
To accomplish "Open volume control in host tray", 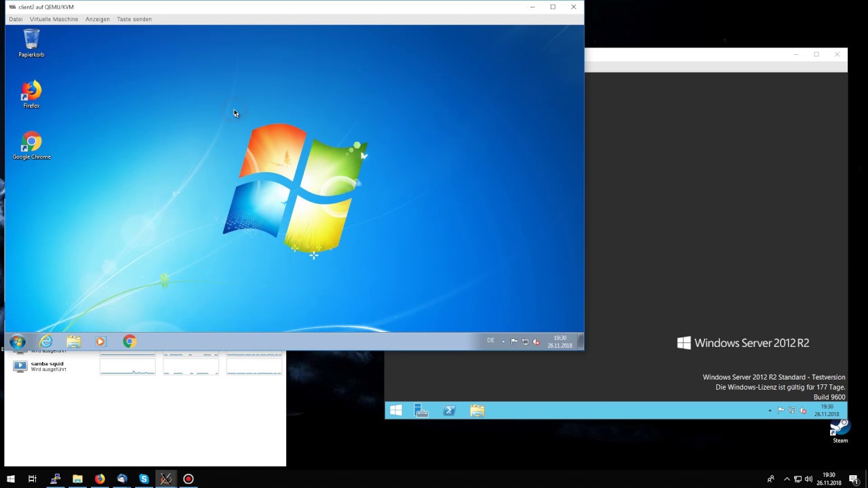I will tap(808, 479).
